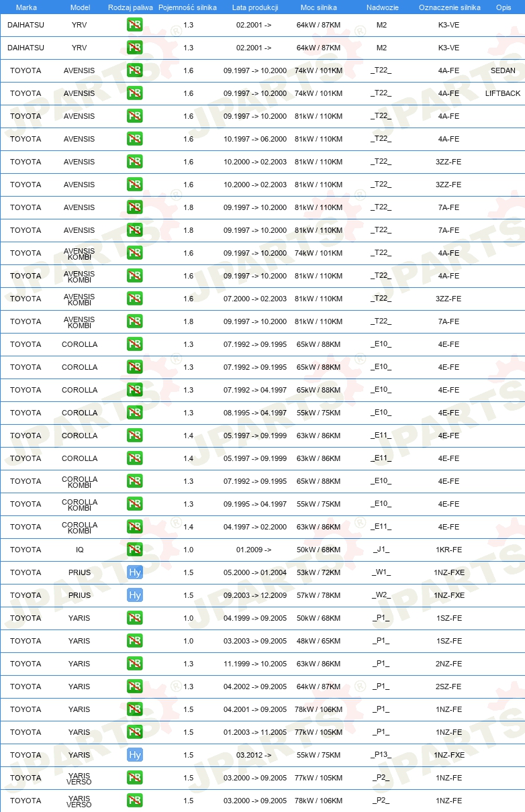Click the IQ model cell
This screenshot has height=812, width=525.
coord(80,550)
